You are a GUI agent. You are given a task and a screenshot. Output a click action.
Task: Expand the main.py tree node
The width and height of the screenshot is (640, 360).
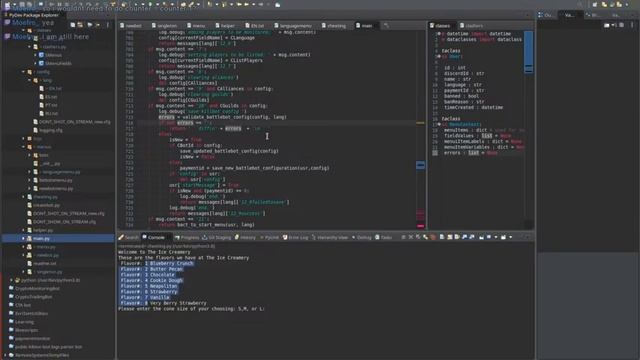23,238
